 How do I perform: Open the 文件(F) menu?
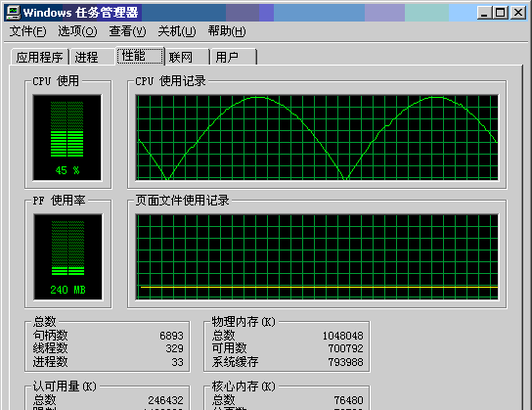click(27, 31)
